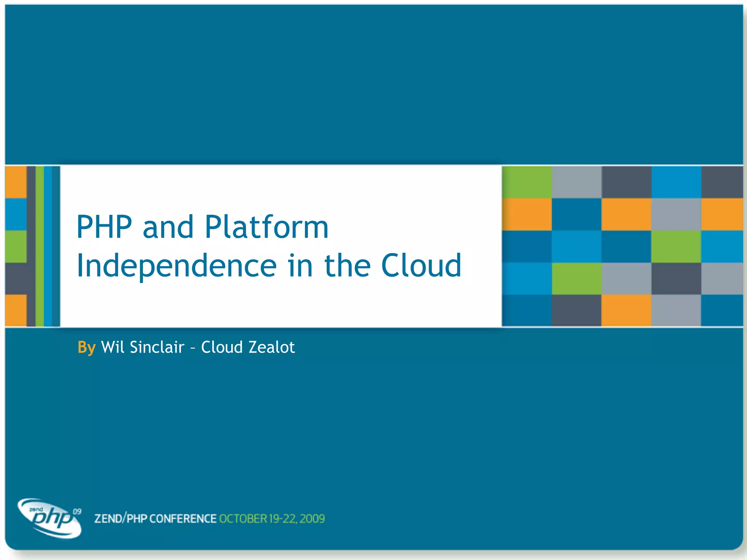This screenshot has height=560, width=747.
Task: Pick the green square in mosaic's top row
Action: 527,182
